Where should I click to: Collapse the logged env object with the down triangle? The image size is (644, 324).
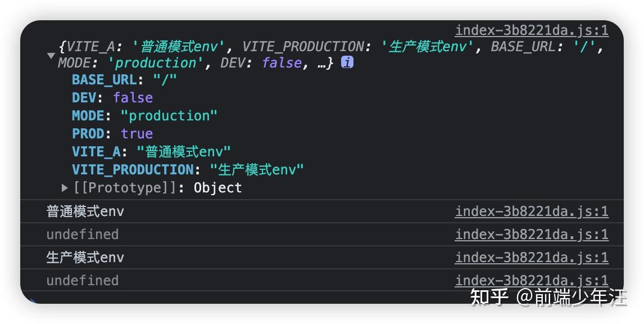51,56
